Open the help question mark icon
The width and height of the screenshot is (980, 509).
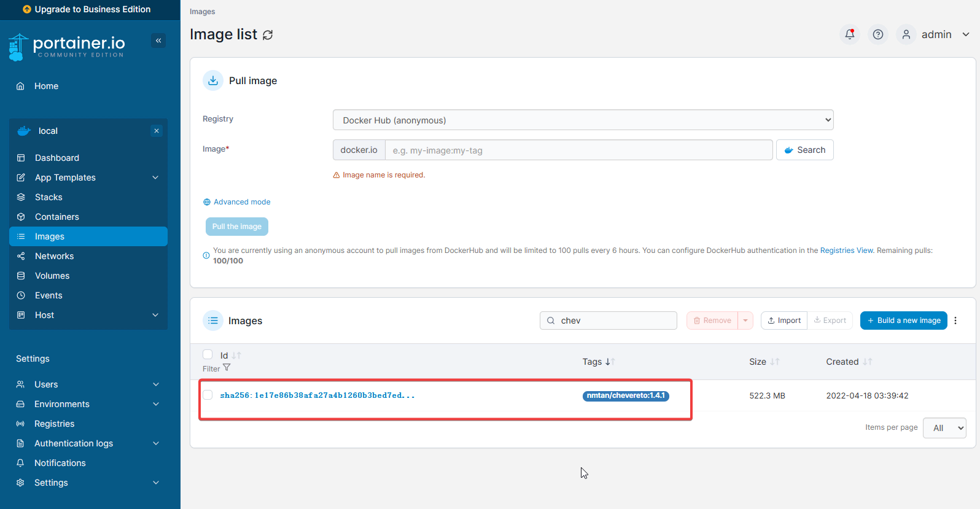tap(878, 34)
